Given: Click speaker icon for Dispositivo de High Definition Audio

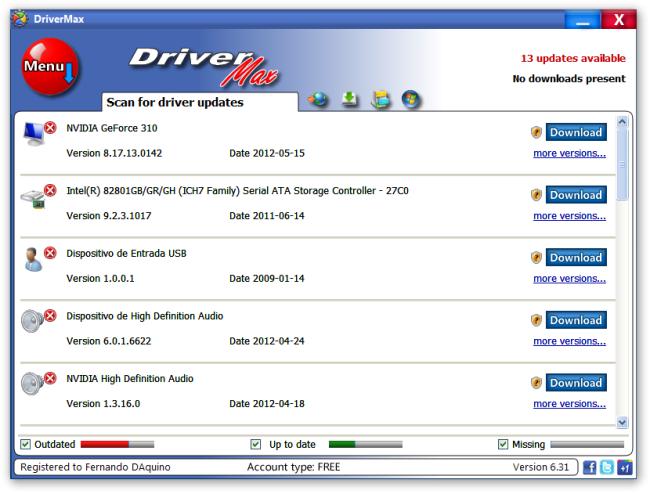Looking at the screenshot, I should coord(32,321).
